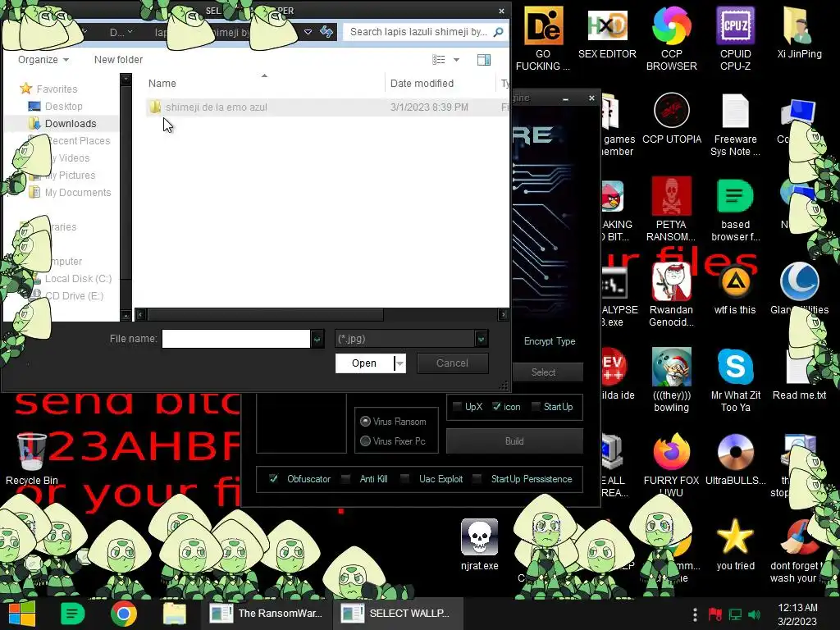Sort by the Name column header

pos(162,83)
